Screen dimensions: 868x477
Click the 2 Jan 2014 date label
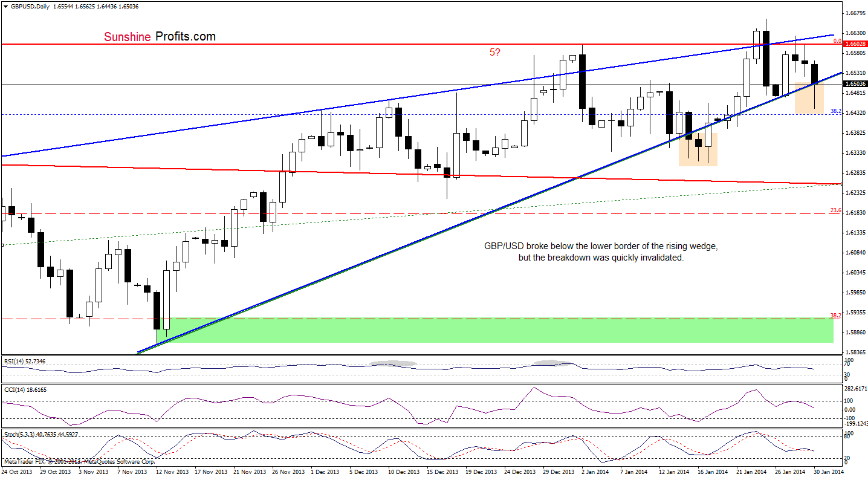pos(595,472)
